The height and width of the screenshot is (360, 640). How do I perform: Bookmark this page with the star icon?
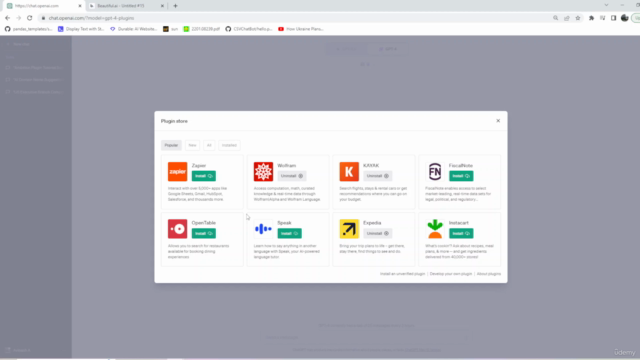tap(578, 18)
